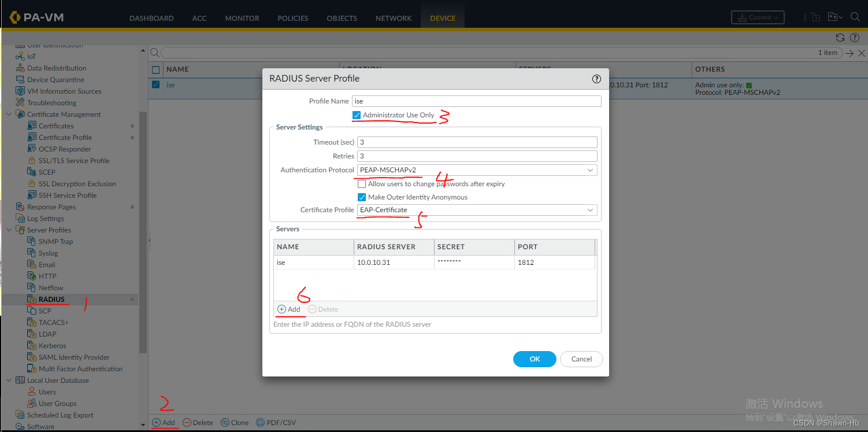
Task: Click the SSL/TLS Service Profile lock icon
Action: click(32, 161)
